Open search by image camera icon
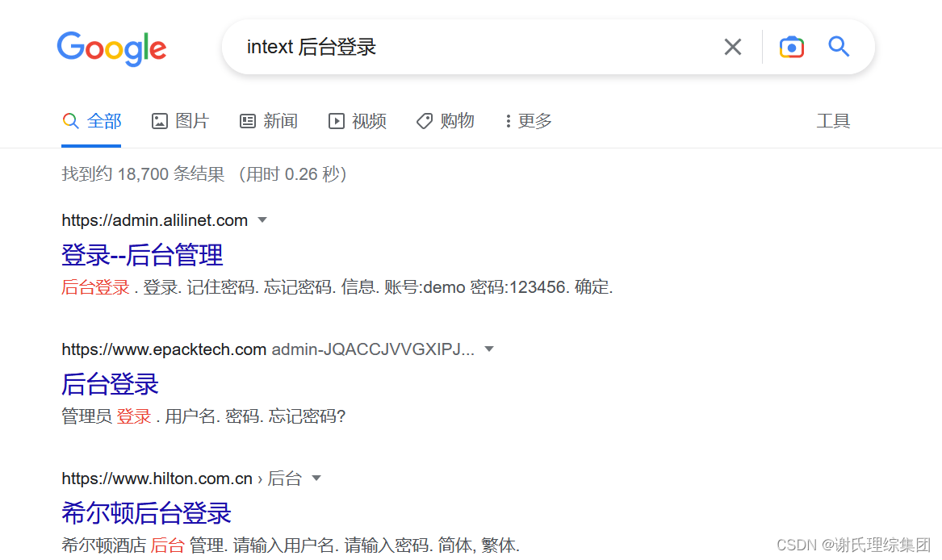Screen dimensions: 942x560 tap(791, 47)
